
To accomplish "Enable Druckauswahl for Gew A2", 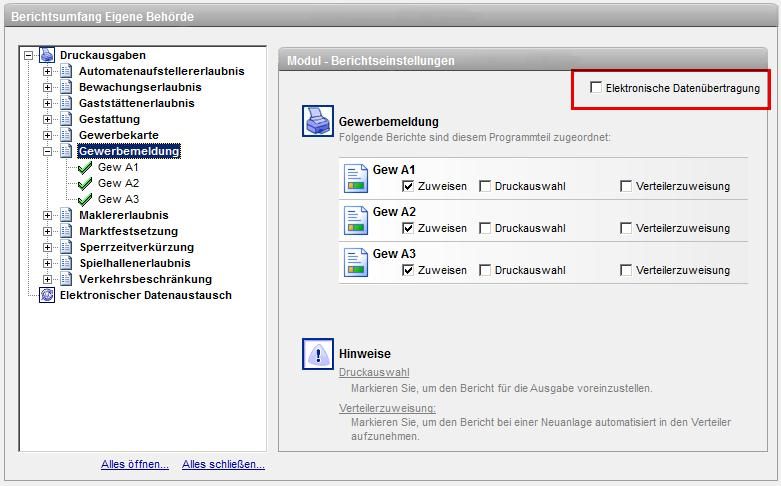I will pyautogui.click(x=484, y=228).
